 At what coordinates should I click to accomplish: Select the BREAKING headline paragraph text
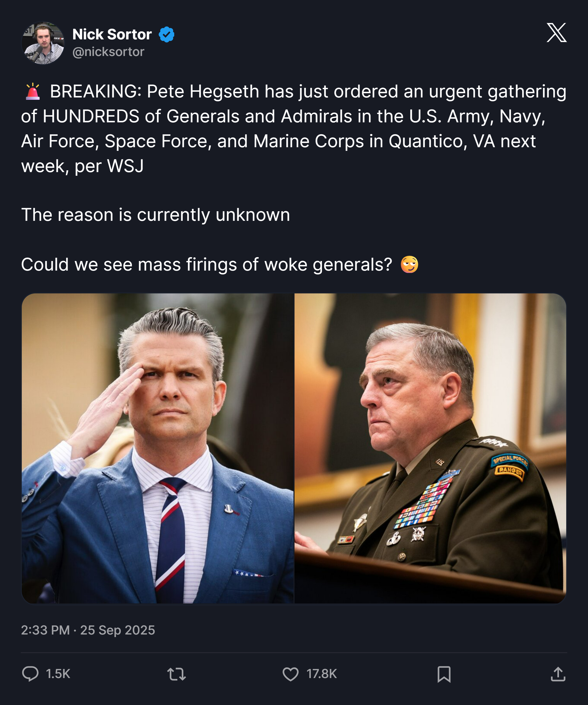tap(294, 129)
